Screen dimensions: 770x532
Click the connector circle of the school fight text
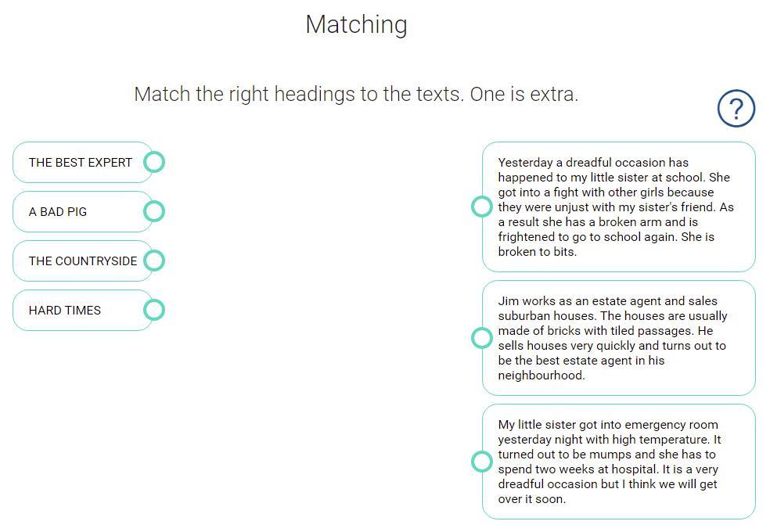[482, 207]
